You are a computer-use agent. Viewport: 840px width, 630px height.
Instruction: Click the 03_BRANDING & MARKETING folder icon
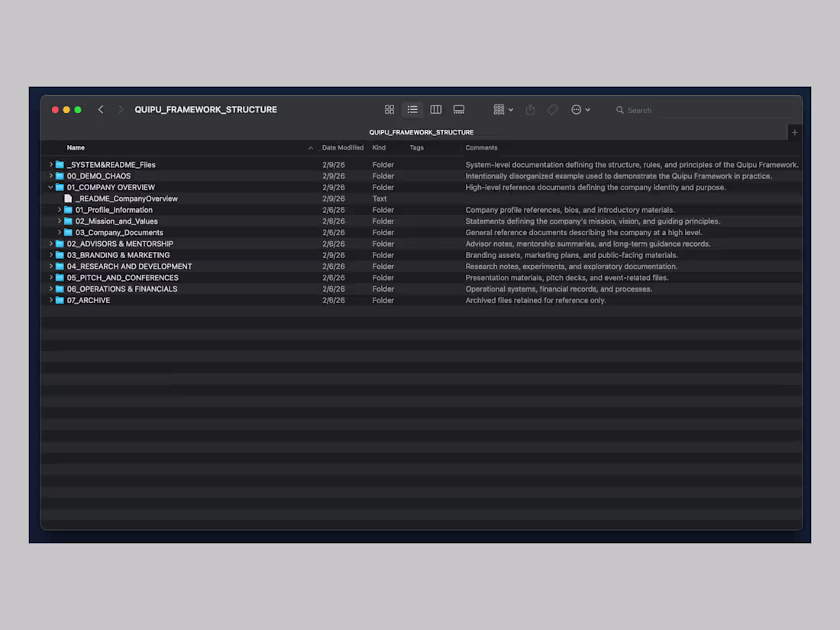[60, 255]
